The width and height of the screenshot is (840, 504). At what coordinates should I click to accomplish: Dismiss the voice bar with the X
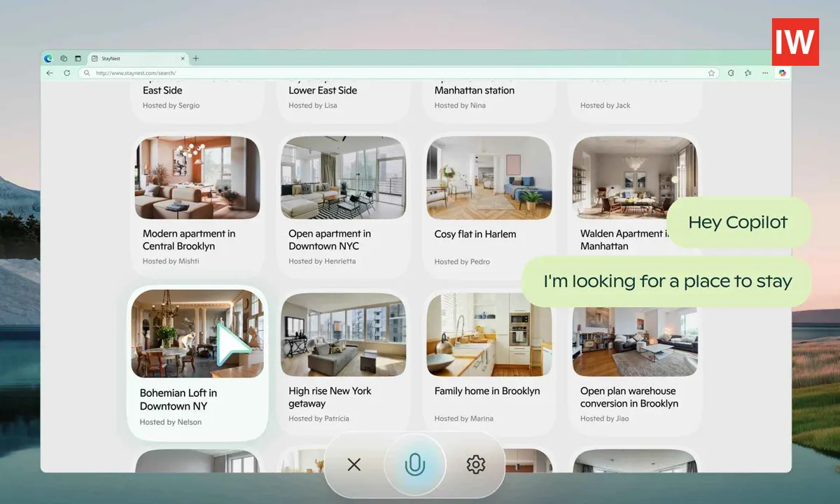click(x=354, y=464)
